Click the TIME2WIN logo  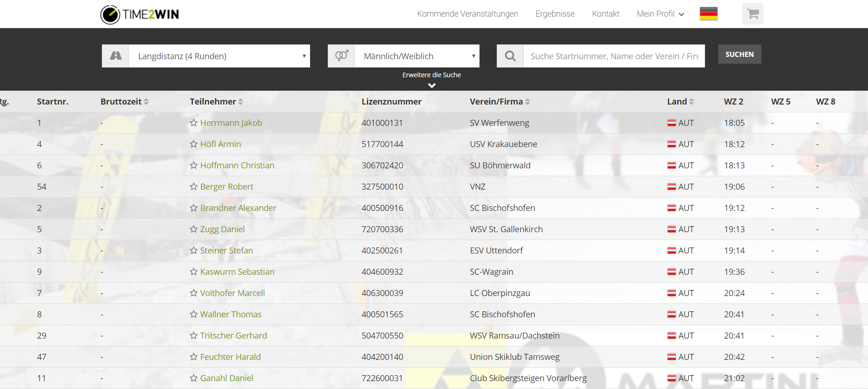[140, 14]
